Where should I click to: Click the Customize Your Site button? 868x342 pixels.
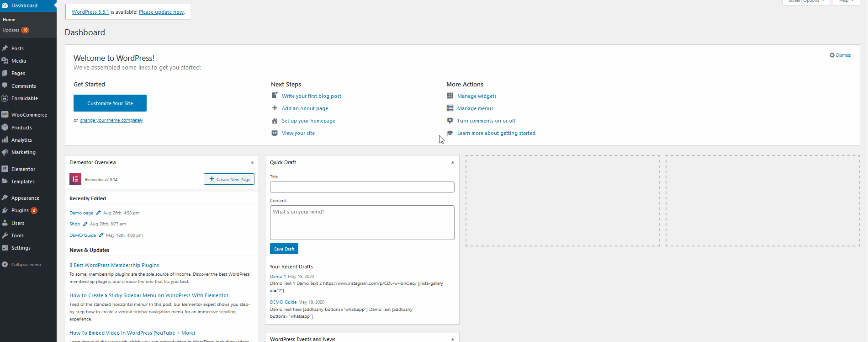110,103
